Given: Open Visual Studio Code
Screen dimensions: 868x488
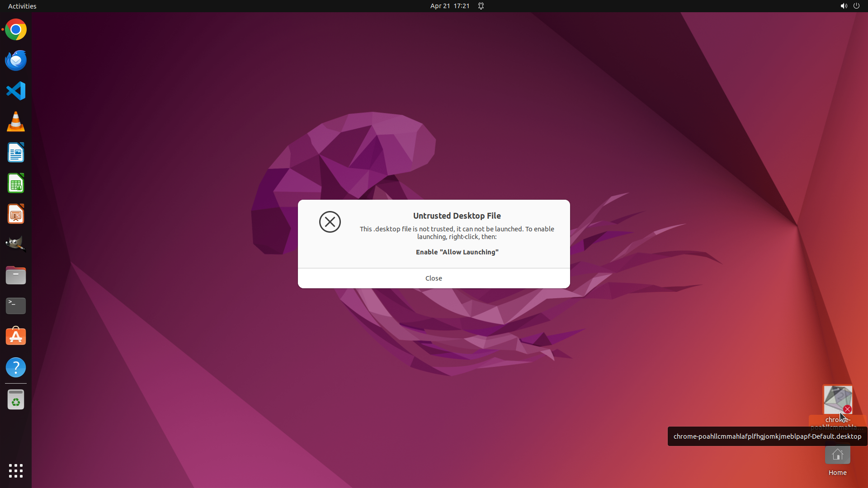Looking at the screenshot, I should click(x=16, y=91).
